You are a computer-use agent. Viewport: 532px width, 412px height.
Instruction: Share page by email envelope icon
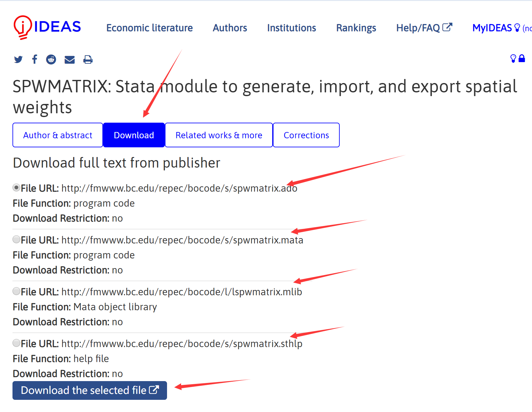70,60
